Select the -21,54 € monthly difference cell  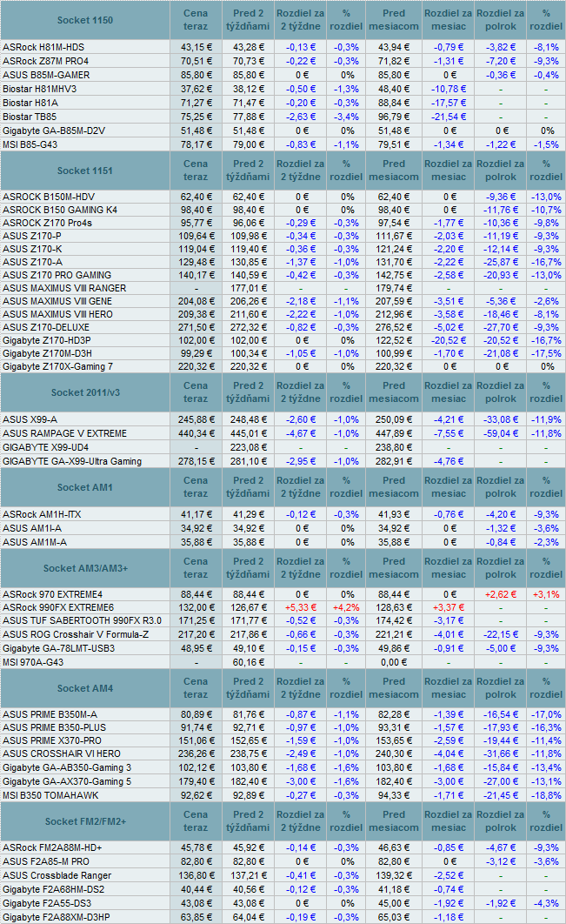click(x=449, y=117)
